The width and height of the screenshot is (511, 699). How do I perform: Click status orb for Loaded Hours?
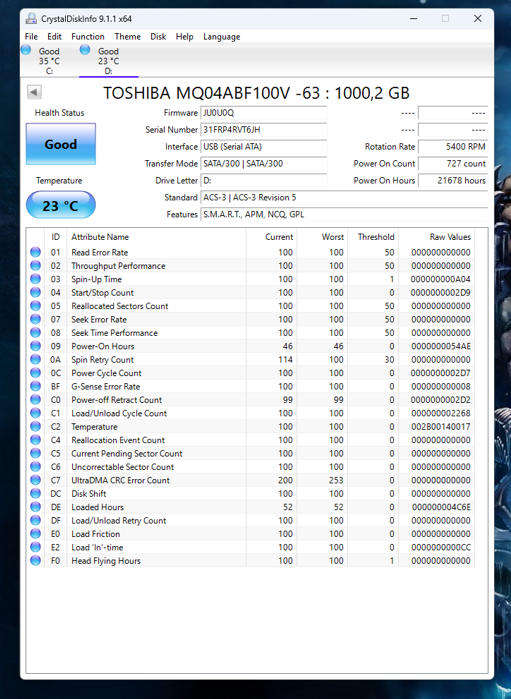pos(35,507)
